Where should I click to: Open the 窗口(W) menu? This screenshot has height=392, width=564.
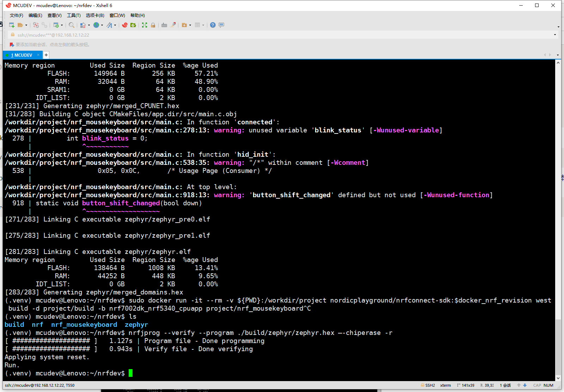click(x=117, y=15)
